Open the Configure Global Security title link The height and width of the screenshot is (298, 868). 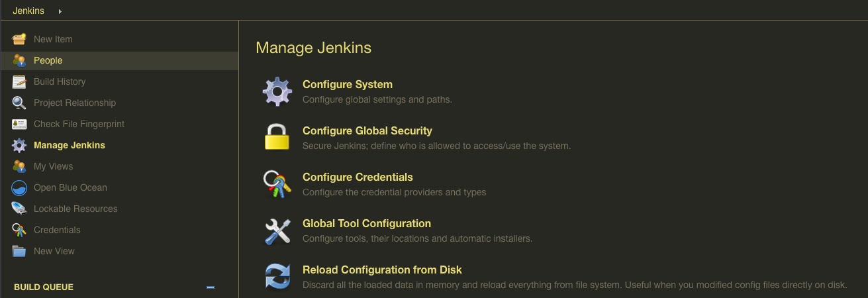coord(367,131)
